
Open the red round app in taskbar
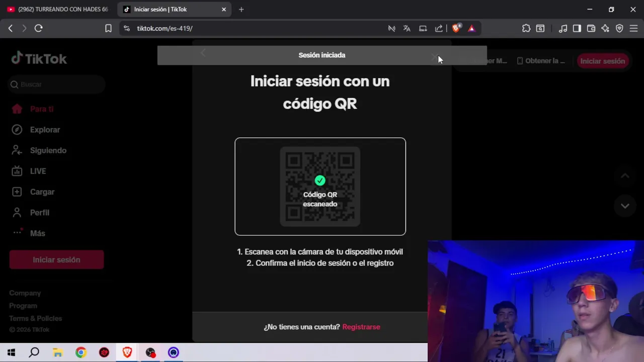pyautogui.click(x=104, y=352)
